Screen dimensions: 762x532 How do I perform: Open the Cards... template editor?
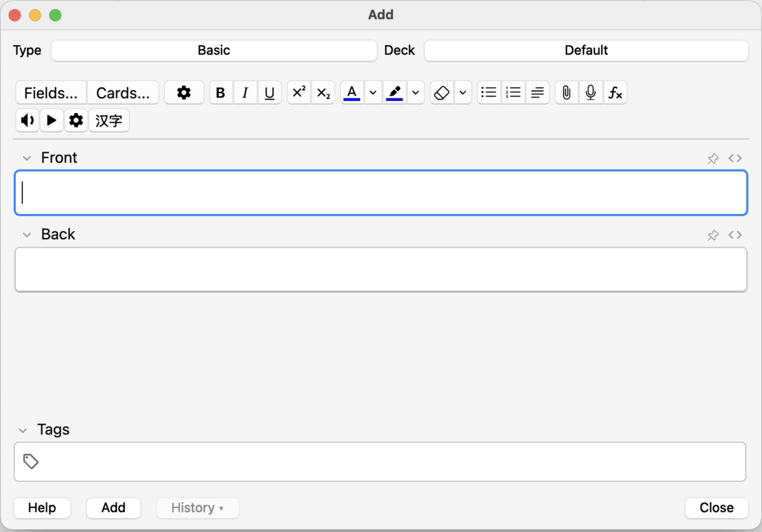coord(123,93)
